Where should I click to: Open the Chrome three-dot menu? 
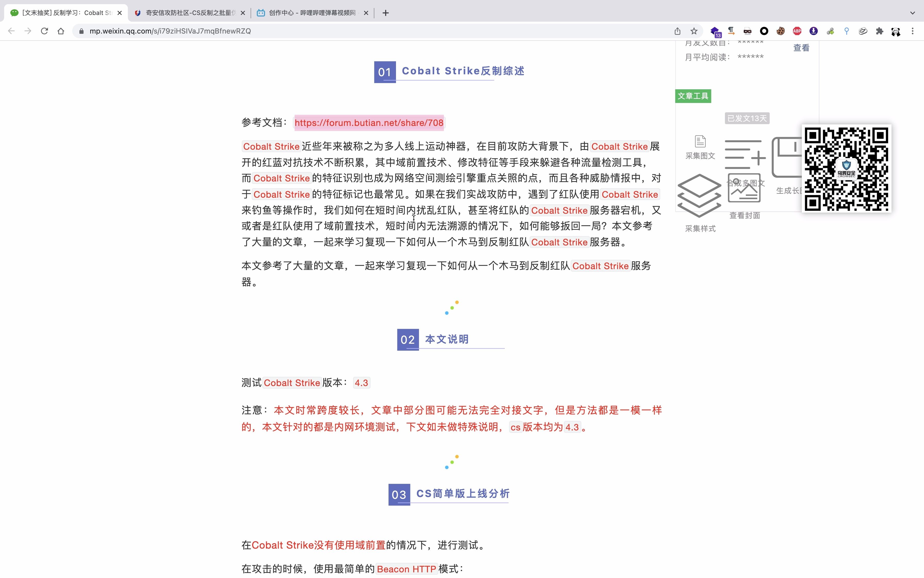click(x=913, y=31)
